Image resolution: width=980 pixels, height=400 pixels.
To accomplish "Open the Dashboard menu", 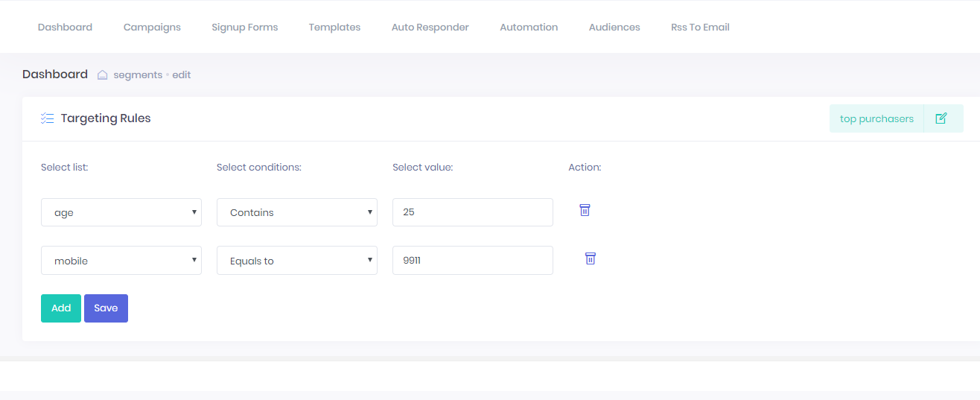I will tap(65, 27).
